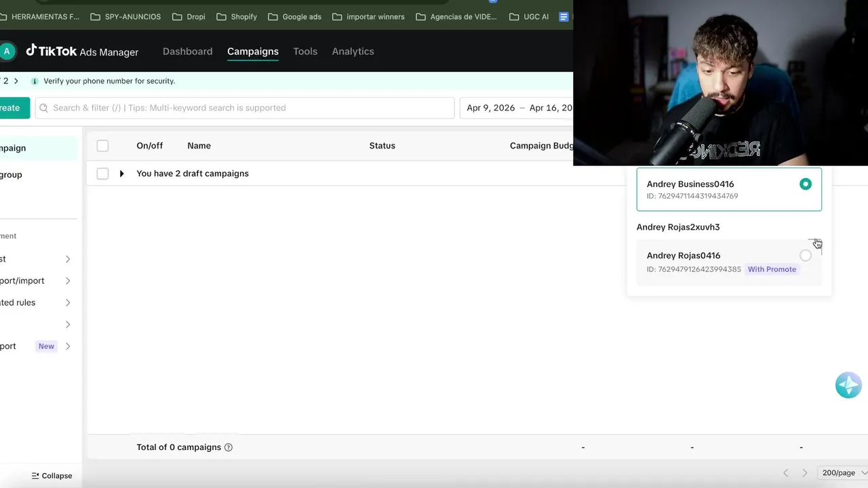868x488 pixels.
Task: Open the Google ads bookmark folder
Action: [x=294, y=16]
